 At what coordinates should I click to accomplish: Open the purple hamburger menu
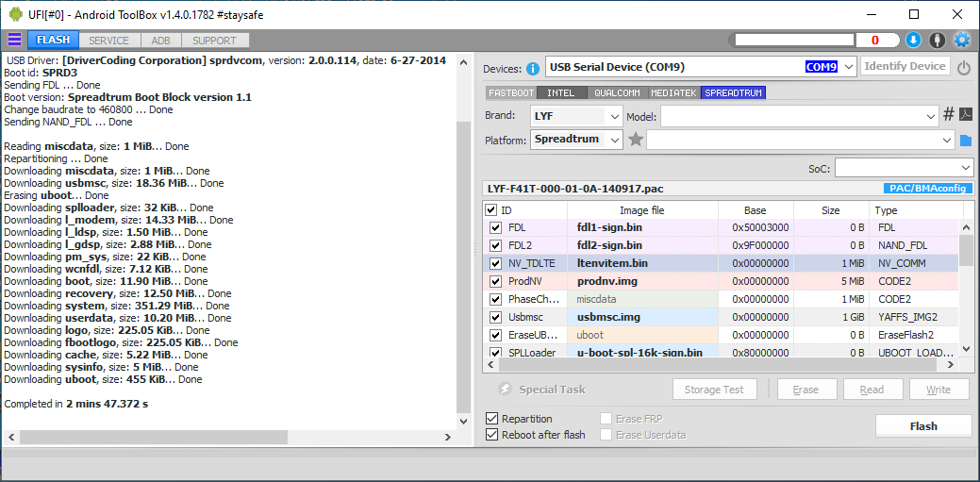coord(14,40)
